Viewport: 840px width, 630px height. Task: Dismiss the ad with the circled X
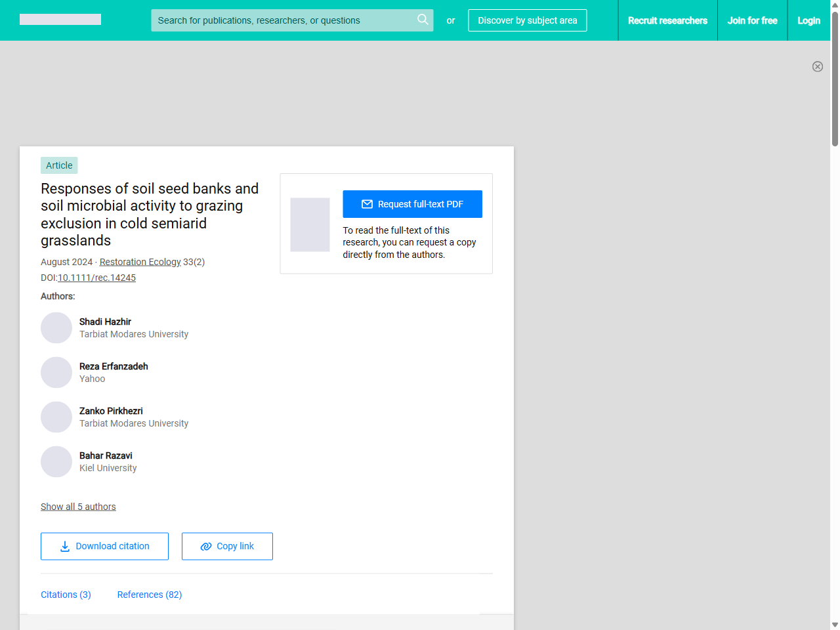point(818,66)
